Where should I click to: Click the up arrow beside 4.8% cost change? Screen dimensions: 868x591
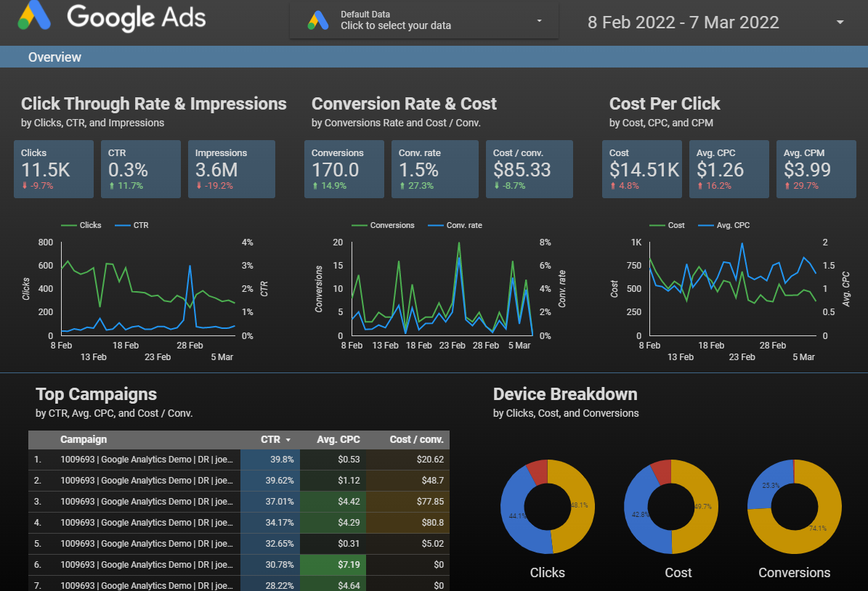(x=613, y=186)
